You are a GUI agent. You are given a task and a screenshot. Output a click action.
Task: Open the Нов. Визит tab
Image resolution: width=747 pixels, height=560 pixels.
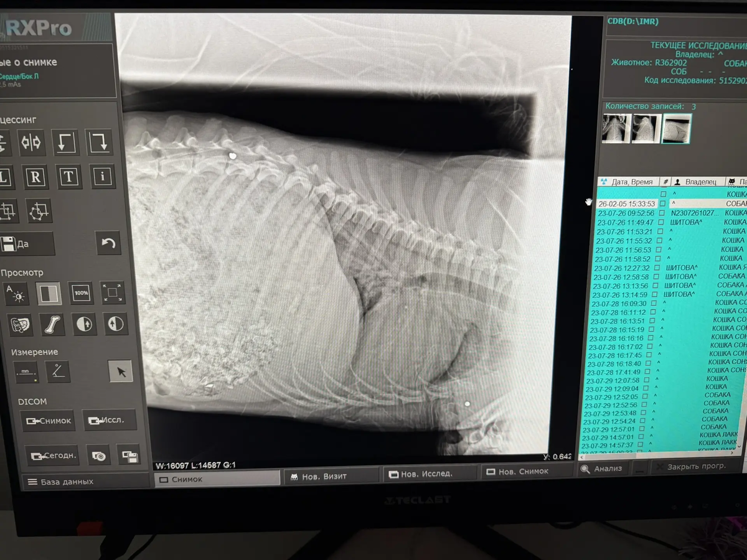(x=331, y=476)
